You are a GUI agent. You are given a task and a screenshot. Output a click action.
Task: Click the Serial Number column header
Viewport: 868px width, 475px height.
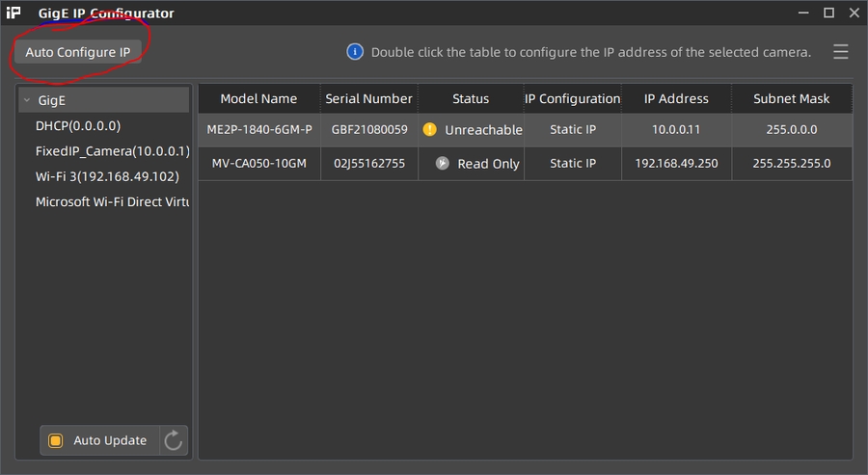[368, 98]
